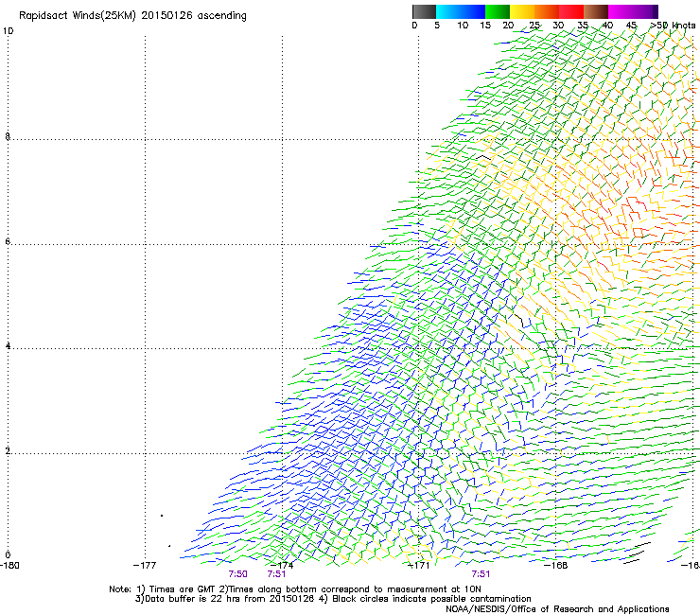The image size is (700, 615).
Task: Click the '5' label under the color bar
Action: tap(437, 26)
